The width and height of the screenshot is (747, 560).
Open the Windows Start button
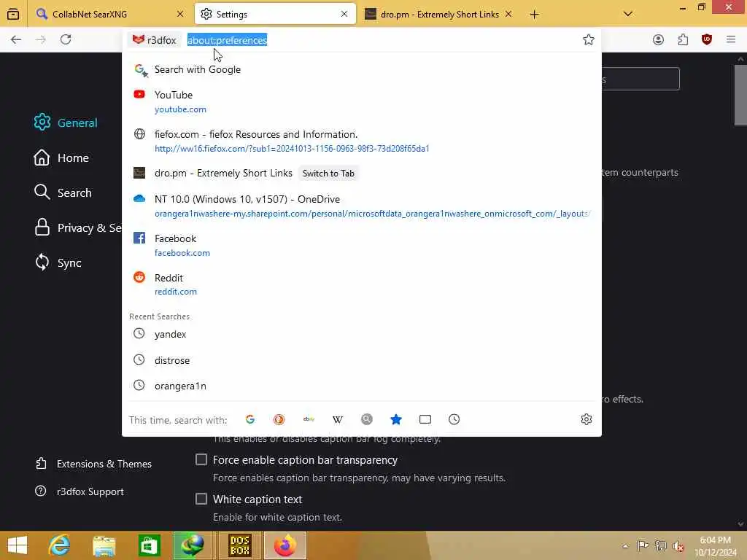point(18,545)
